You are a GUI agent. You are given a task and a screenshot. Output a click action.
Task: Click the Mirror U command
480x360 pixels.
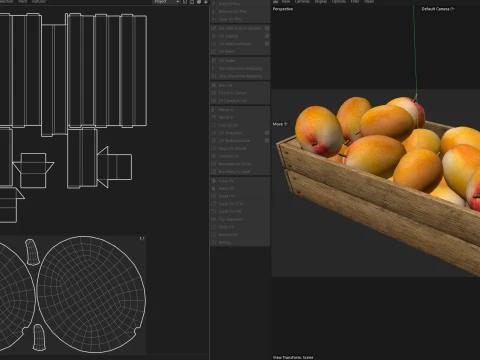(240, 110)
